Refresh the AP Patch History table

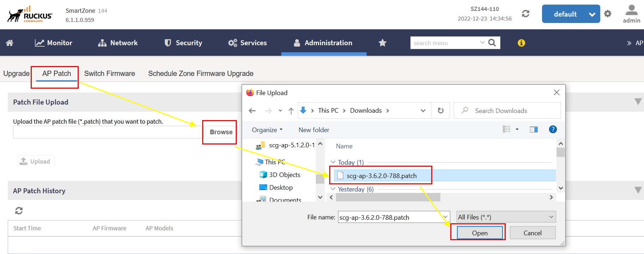[19, 211]
